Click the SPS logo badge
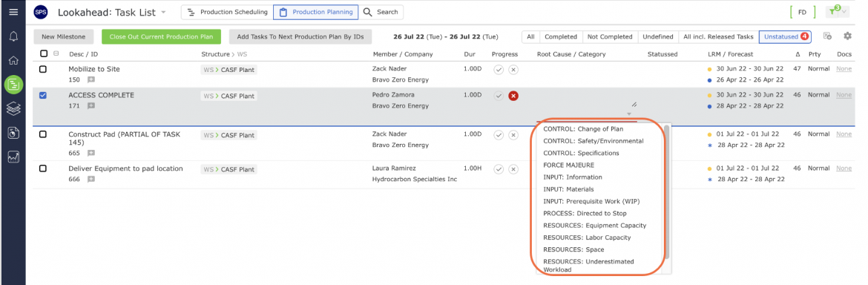Screen dimensions: 868x285 tap(40, 12)
